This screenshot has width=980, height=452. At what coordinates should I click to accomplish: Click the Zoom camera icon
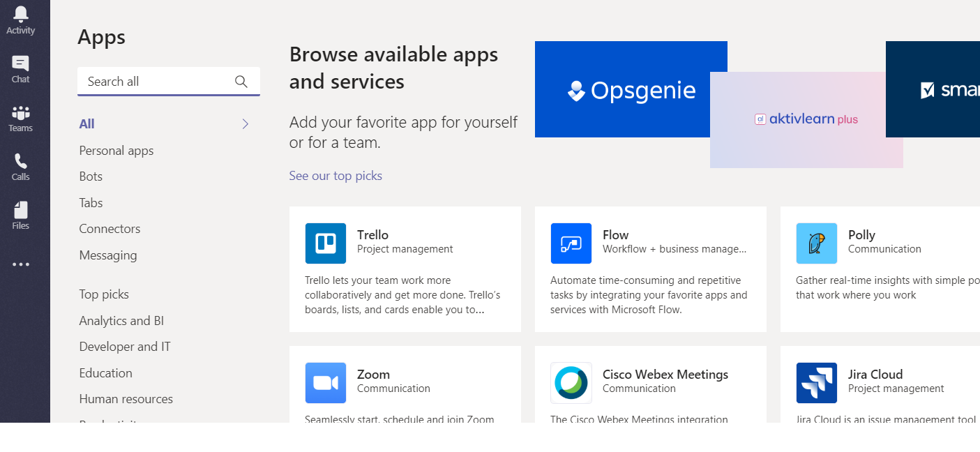[x=326, y=383]
